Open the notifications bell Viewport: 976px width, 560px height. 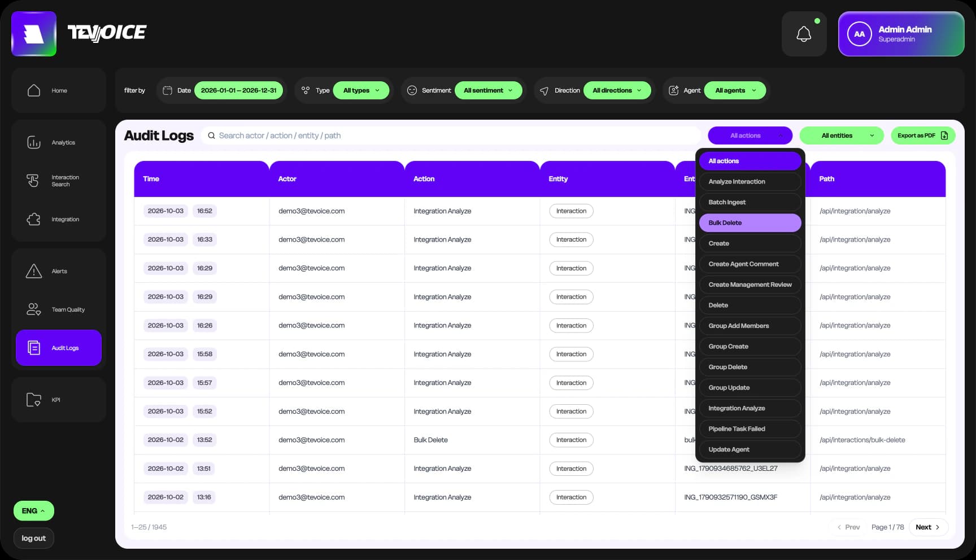[x=804, y=34]
